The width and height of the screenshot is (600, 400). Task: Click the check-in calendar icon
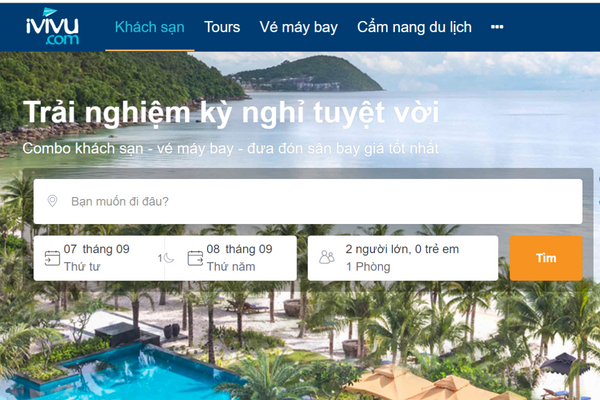[52, 258]
